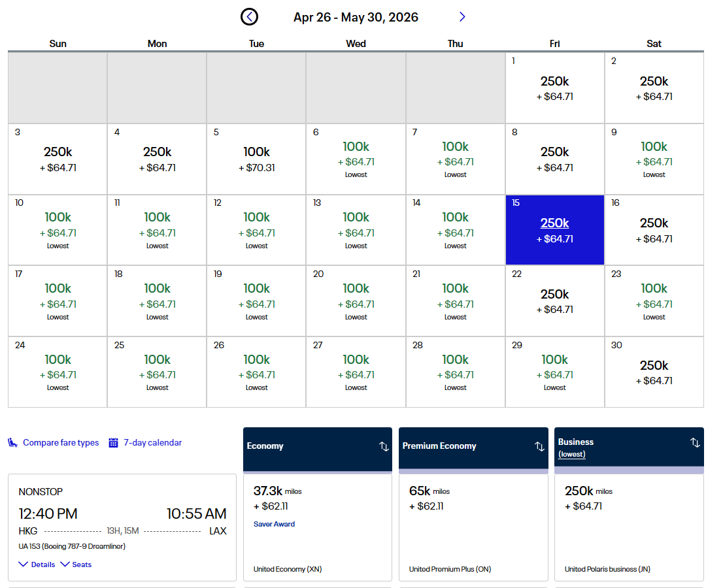Advance calendar using the right chevron arrow
706x588 pixels.
point(462,17)
